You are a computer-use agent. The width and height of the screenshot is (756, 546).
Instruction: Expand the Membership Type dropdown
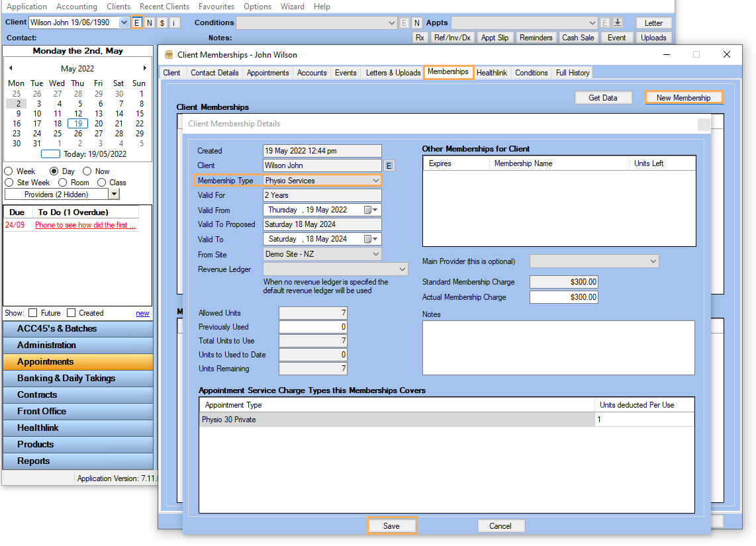tap(375, 181)
